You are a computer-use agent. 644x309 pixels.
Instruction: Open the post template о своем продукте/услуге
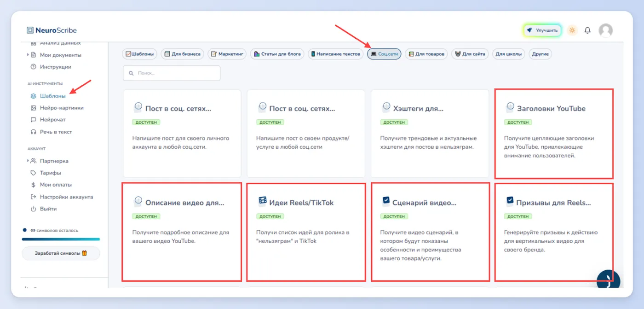(x=306, y=134)
